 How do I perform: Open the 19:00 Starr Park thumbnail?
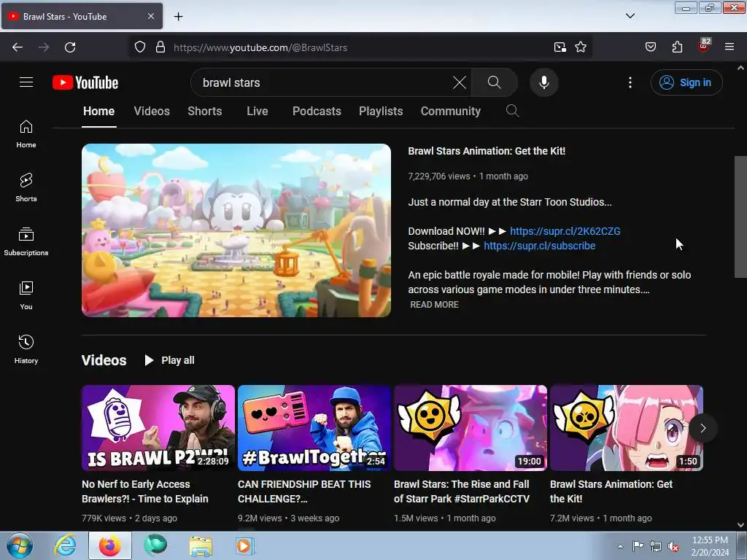[471, 428]
